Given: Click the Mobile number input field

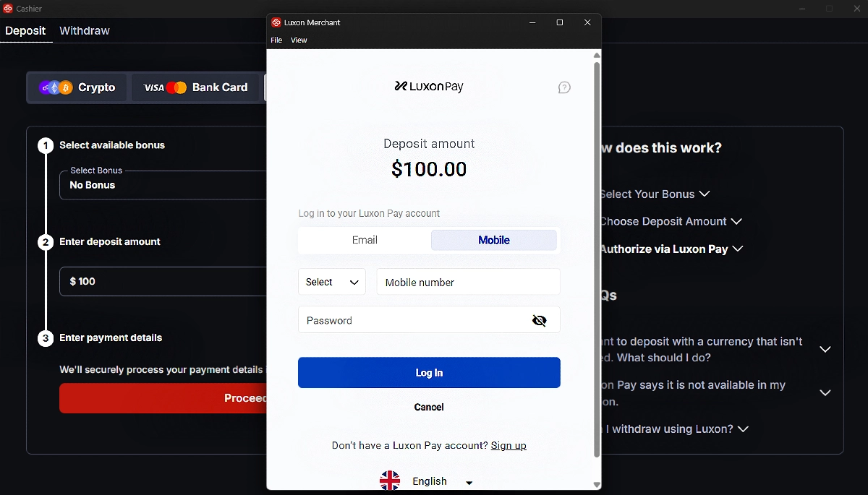Looking at the screenshot, I should 469,282.
